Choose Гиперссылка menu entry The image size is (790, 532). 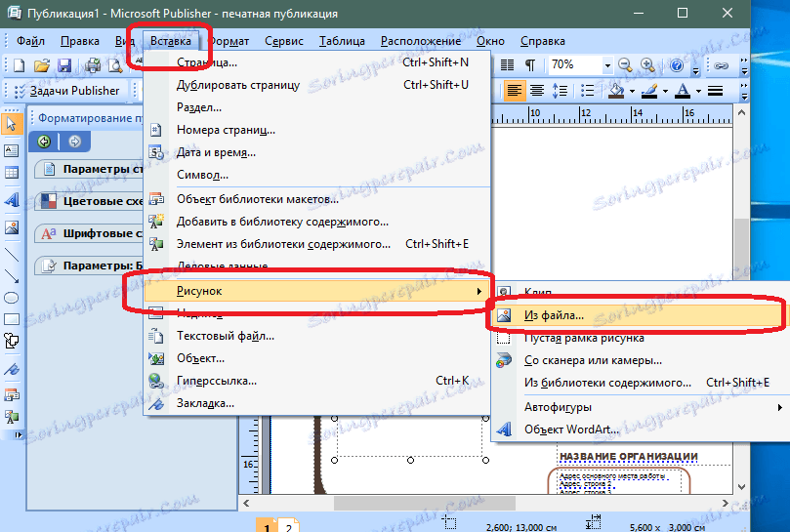click(317, 381)
